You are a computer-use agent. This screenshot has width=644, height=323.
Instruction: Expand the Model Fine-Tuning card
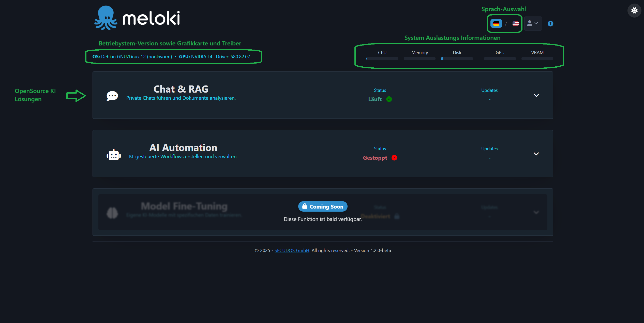click(536, 212)
